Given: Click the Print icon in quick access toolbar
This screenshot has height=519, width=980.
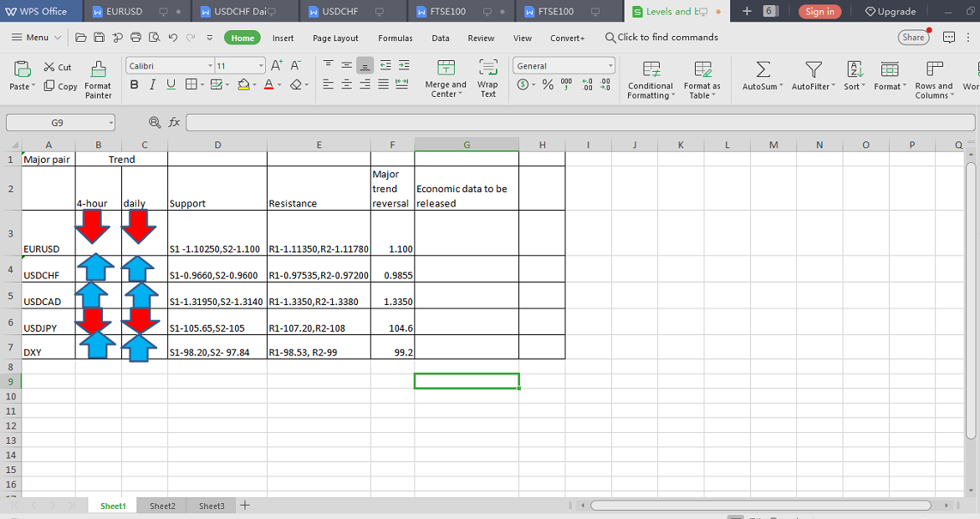Looking at the screenshot, I should click(135, 38).
